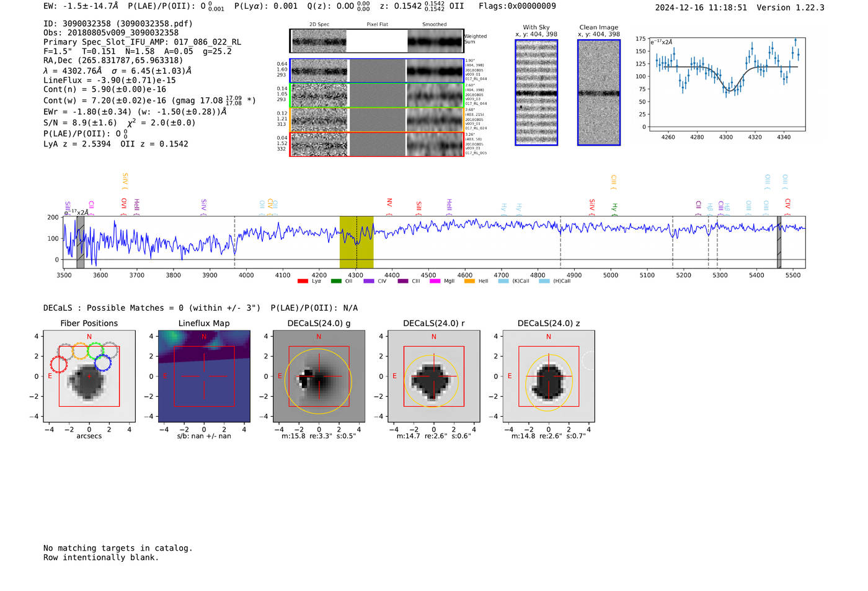Click the green OII legend swatch
868x591 pixels.
pos(336,282)
